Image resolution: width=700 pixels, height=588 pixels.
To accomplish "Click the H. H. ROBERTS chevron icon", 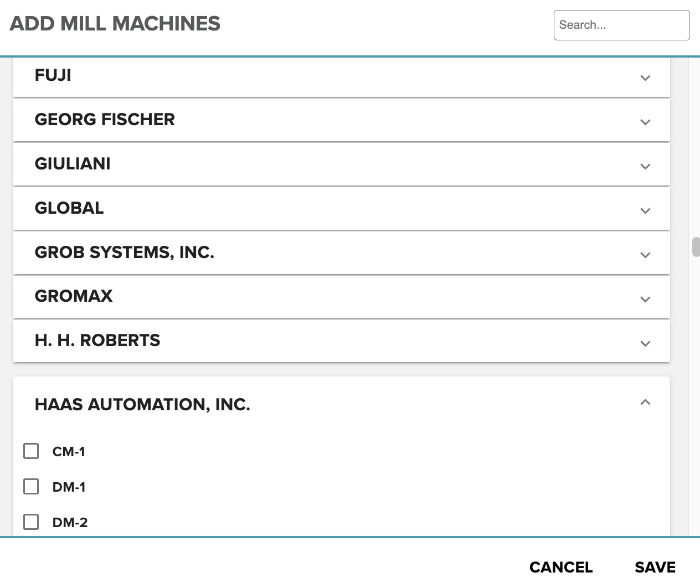I will coord(645,343).
